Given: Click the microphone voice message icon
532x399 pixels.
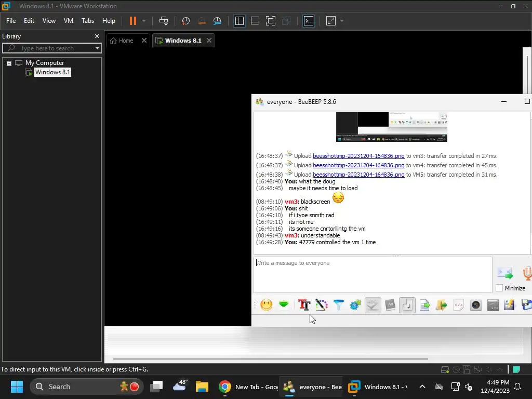Looking at the screenshot, I should pyautogui.click(x=527, y=273).
